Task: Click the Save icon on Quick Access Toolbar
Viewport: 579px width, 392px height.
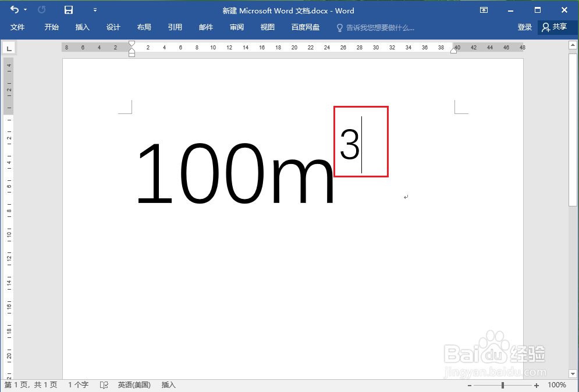Action: 68,10
